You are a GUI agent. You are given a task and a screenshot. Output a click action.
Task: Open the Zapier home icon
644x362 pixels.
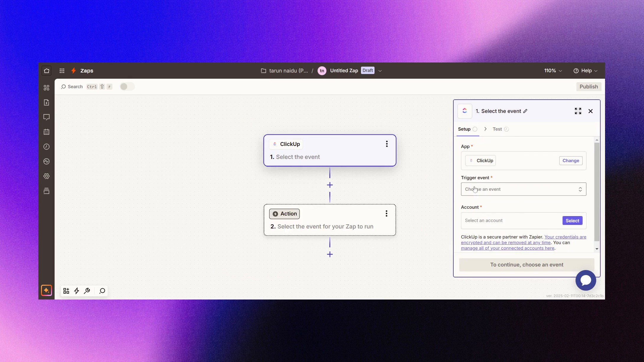point(47,70)
